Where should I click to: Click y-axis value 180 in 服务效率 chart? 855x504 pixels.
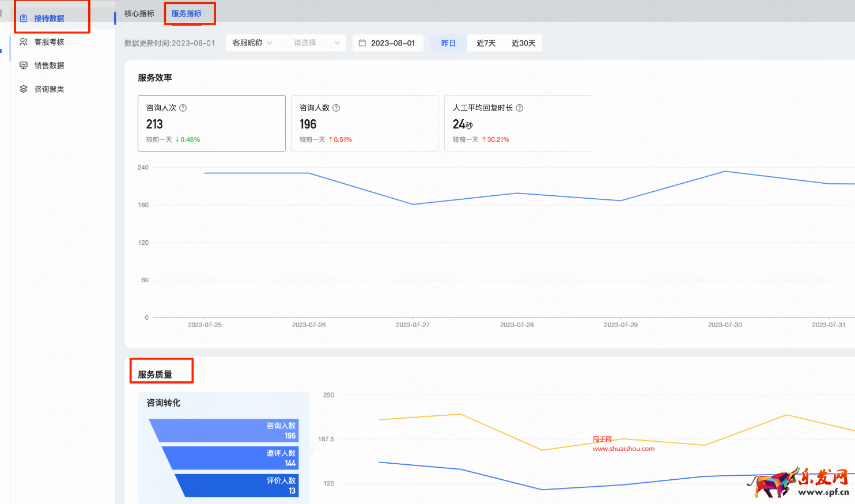coord(143,205)
